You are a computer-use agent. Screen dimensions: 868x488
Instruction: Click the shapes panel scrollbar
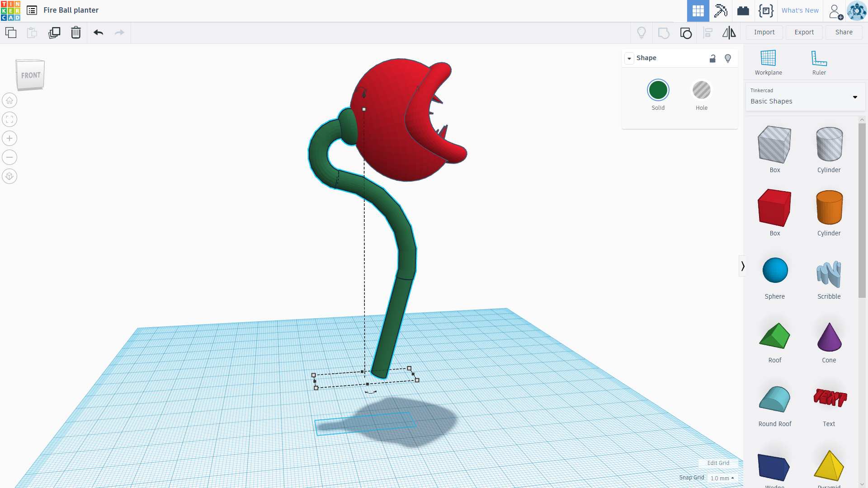(862, 211)
